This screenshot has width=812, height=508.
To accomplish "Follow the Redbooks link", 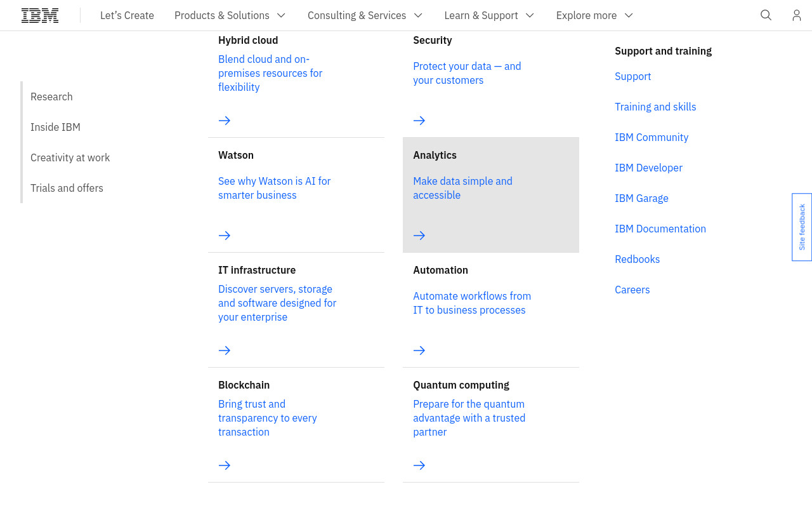I will pos(638,259).
